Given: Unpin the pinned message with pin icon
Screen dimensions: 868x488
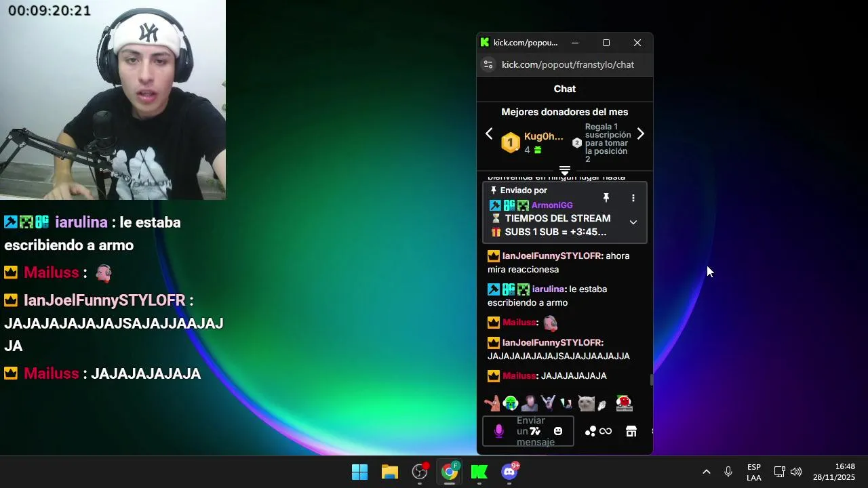Looking at the screenshot, I should (x=606, y=198).
